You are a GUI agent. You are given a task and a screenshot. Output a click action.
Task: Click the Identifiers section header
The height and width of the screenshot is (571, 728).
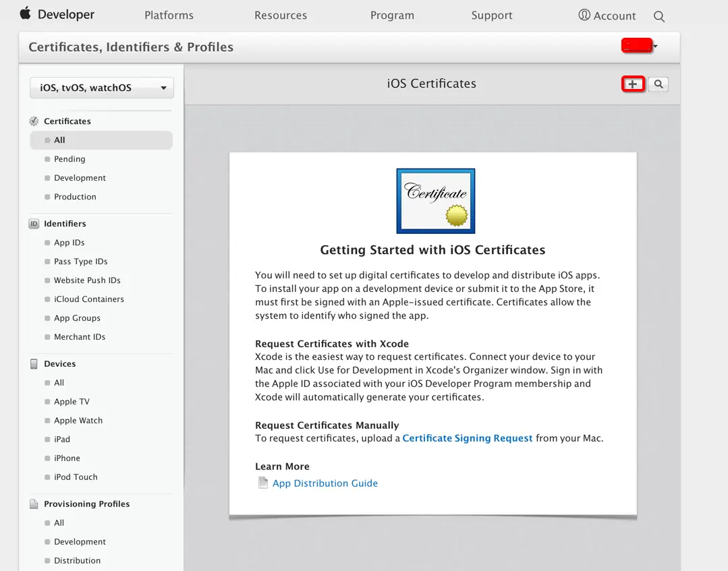pyautogui.click(x=65, y=224)
